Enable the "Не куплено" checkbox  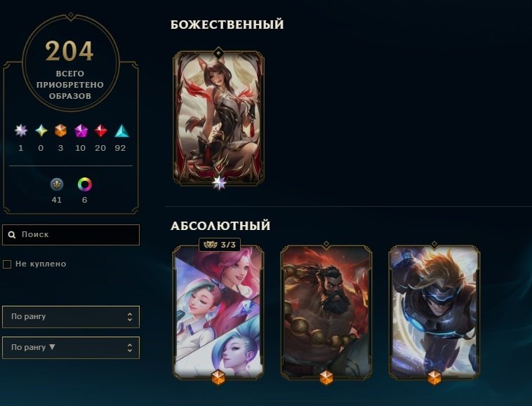(7, 264)
